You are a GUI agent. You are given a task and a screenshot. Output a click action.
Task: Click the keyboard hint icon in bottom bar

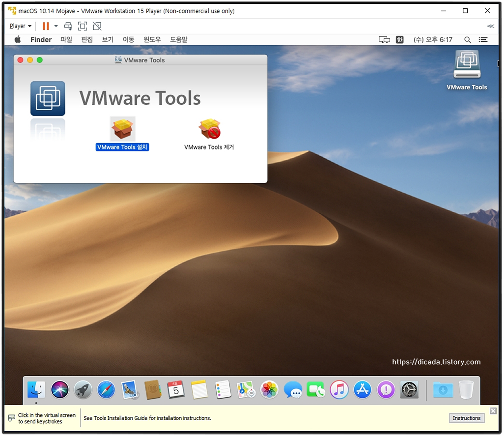click(12, 418)
